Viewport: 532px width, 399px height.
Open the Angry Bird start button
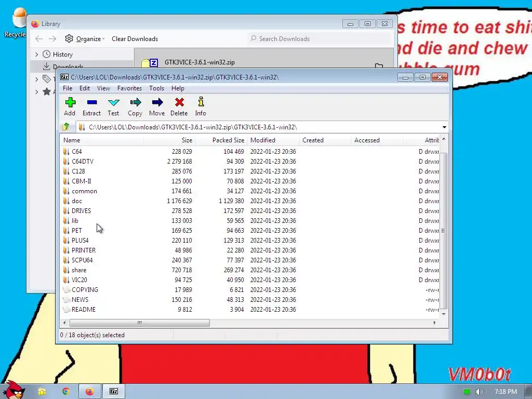pos(14,390)
